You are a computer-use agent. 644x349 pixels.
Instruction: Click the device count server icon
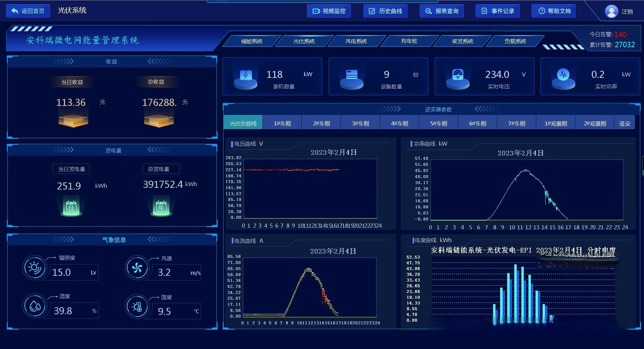(351, 75)
